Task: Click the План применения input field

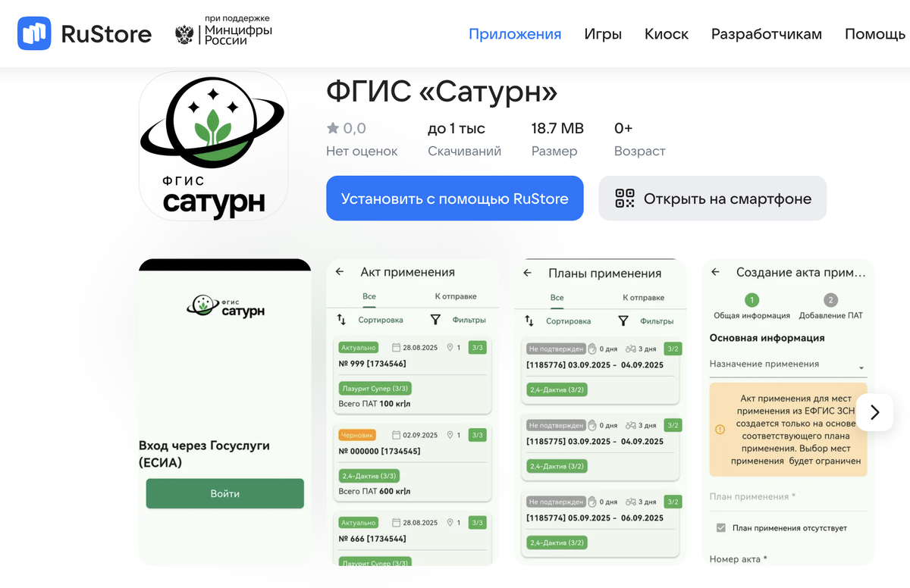Action: (788, 499)
